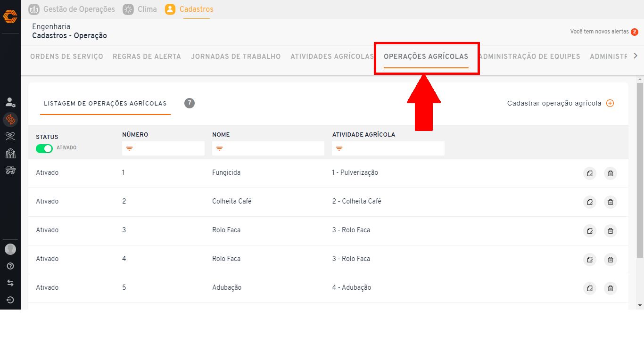Click the listing count badge 7
Viewport: 644px width, 343px height.
(x=190, y=103)
